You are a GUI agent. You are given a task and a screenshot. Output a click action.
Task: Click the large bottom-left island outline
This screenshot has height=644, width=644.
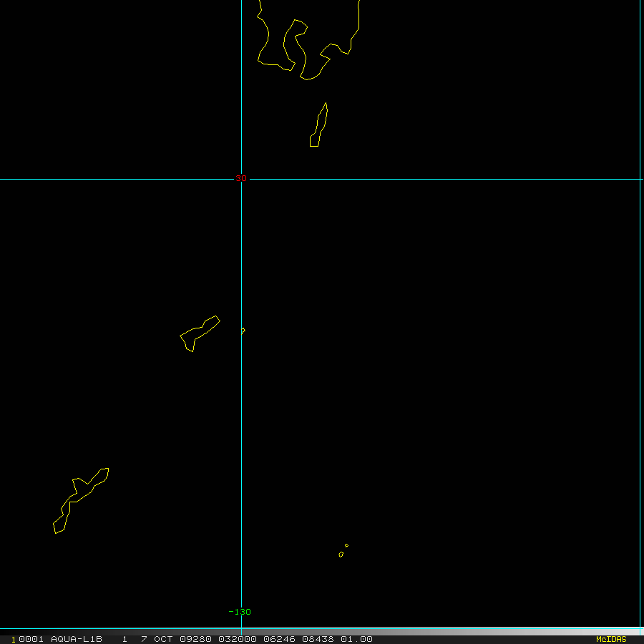81,501
